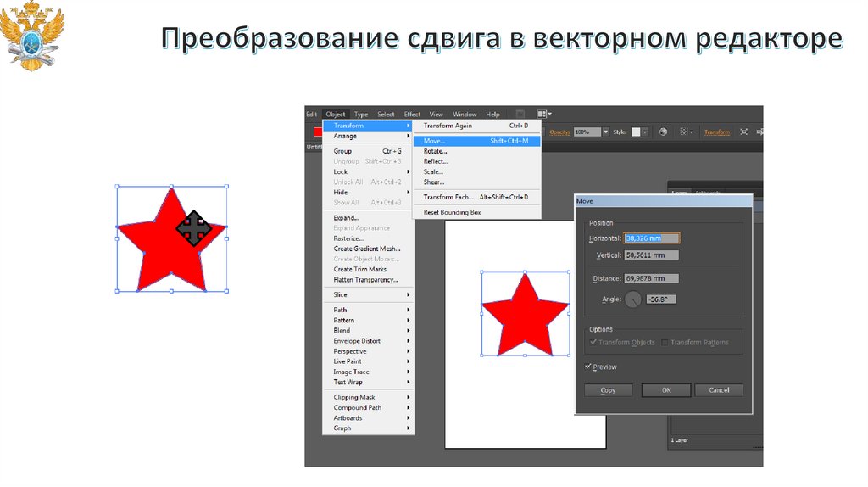Click the align selection icon in control bar
Screen dimensions: 868x487
pos(684,132)
